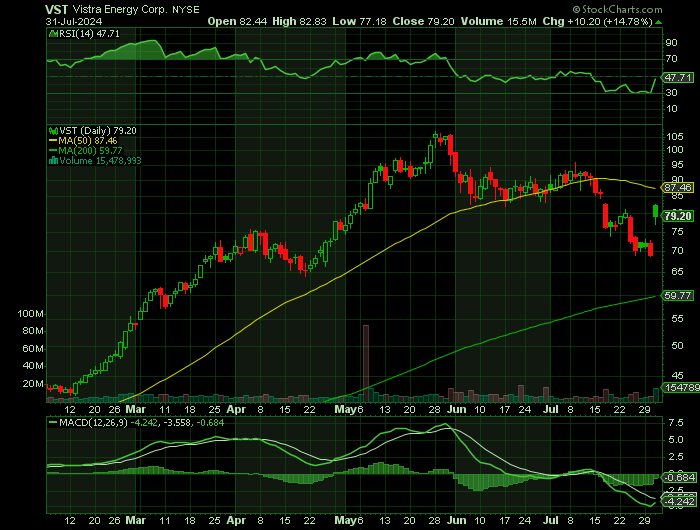Click the 79.20 last price tag
This screenshot has height=530, width=700.
(x=678, y=217)
